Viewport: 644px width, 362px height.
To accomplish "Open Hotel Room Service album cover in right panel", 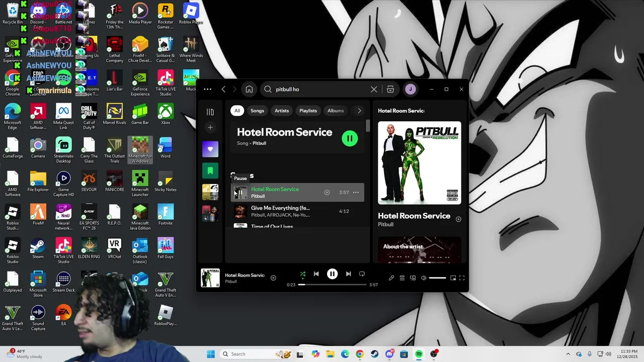I will (419, 162).
